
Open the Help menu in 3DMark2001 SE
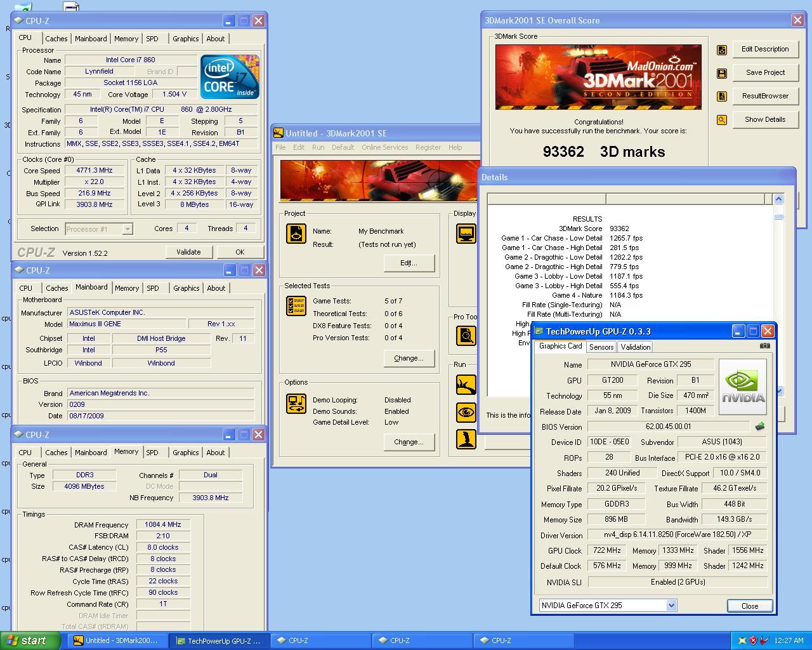(455, 147)
